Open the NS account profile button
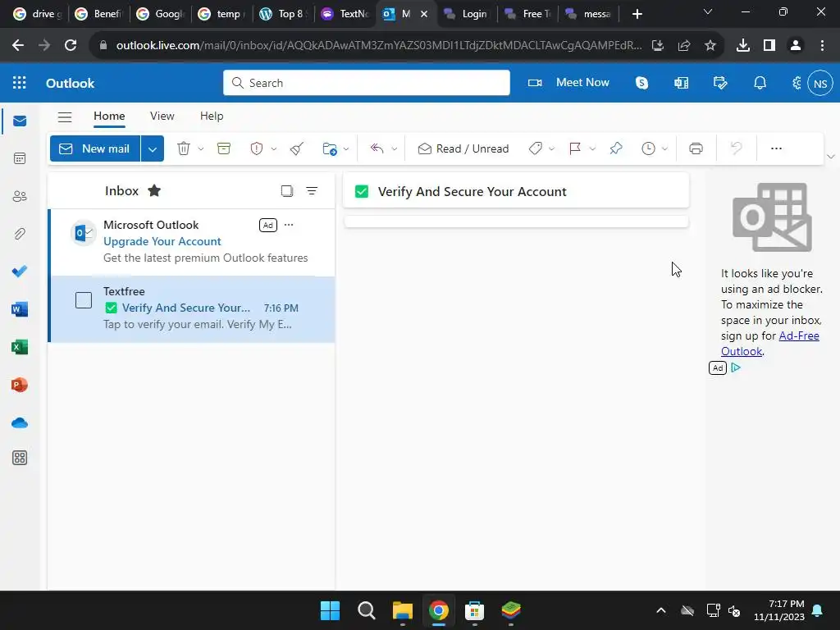 [820, 83]
